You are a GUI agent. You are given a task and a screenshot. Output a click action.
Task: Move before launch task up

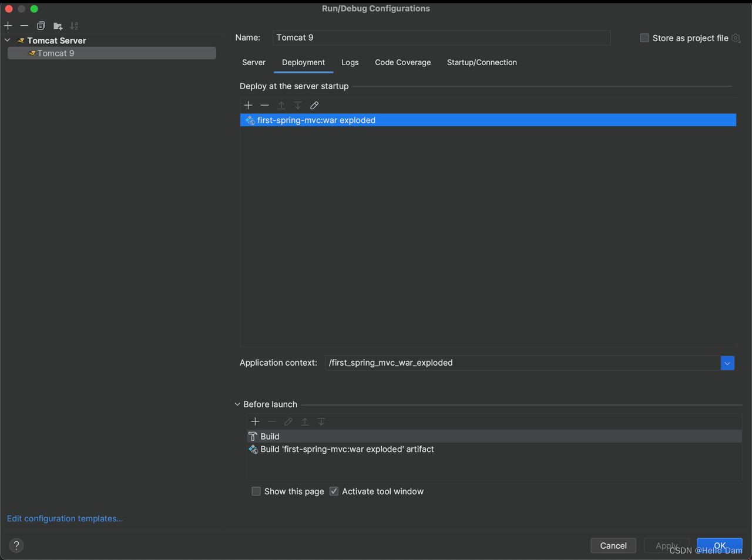click(x=305, y=421)
